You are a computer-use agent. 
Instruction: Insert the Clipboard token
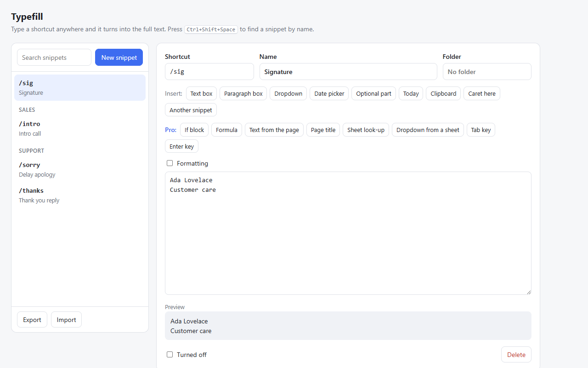[443, 93]
